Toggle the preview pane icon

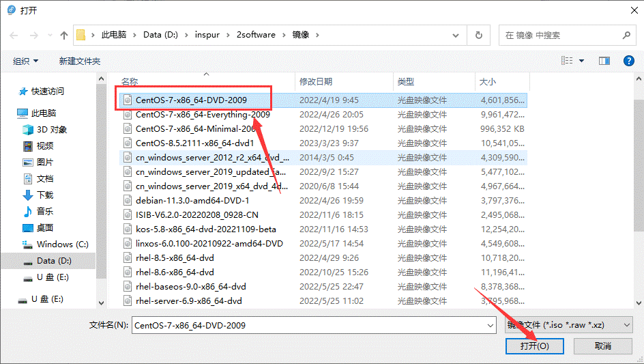click(x=604, y=61)
